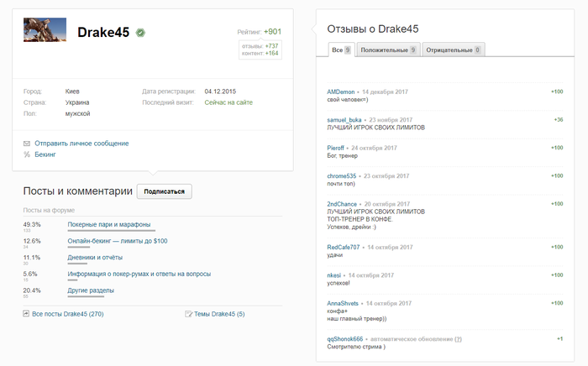Click the verified badge next to Drake45
Screen dimensions: 588x366
click(140, 33)
